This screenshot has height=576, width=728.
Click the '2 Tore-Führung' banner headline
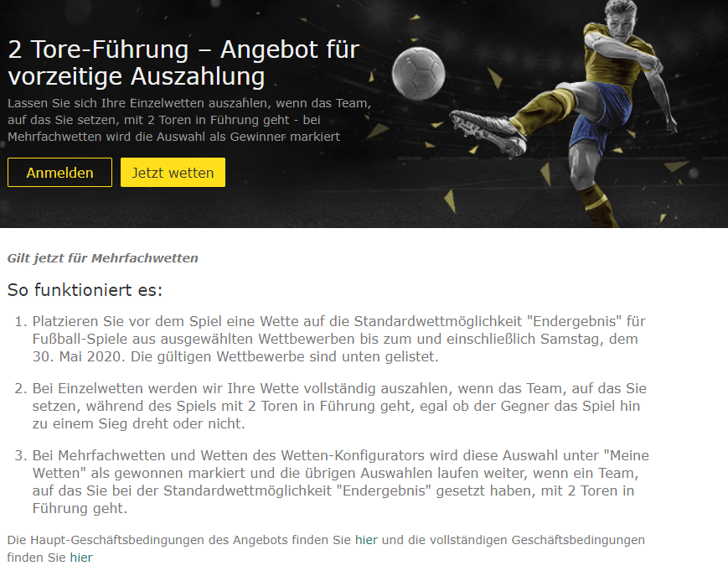pos(183,63)
